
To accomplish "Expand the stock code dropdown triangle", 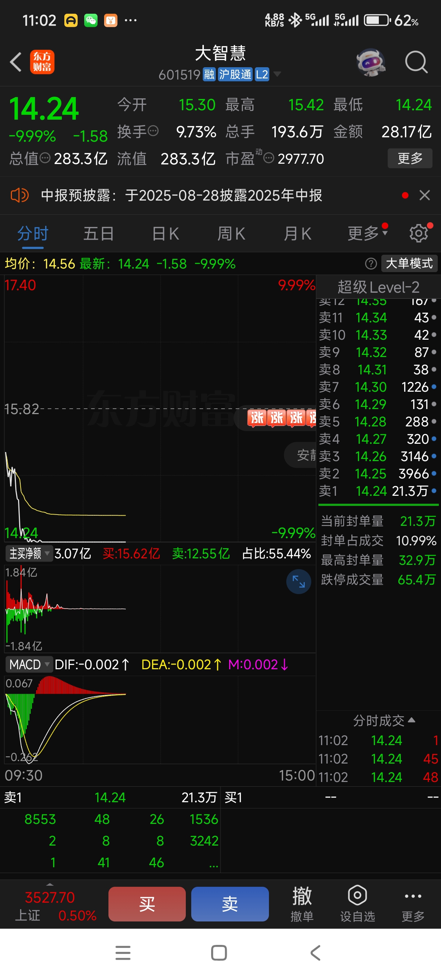I will (277, 74).
